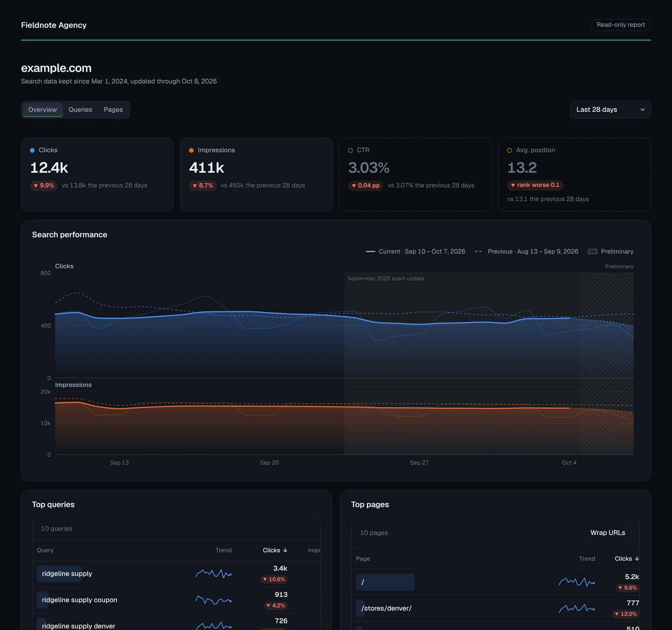The height and width of the screenshot is (630, 672).
Task: Enable the Avg. position metric card
Action: pyautogui.click(x=575, y=174)
